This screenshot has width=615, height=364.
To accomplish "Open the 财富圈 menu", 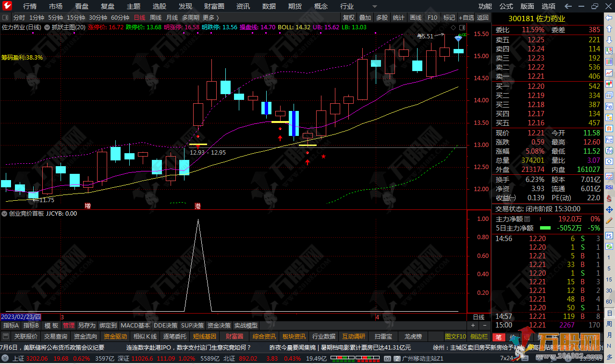I will [214, 6].
